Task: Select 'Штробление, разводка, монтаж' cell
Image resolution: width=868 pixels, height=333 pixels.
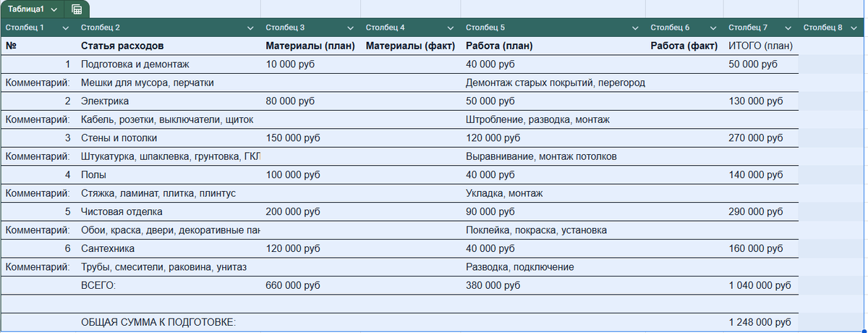Action: (x=553, y=119)
